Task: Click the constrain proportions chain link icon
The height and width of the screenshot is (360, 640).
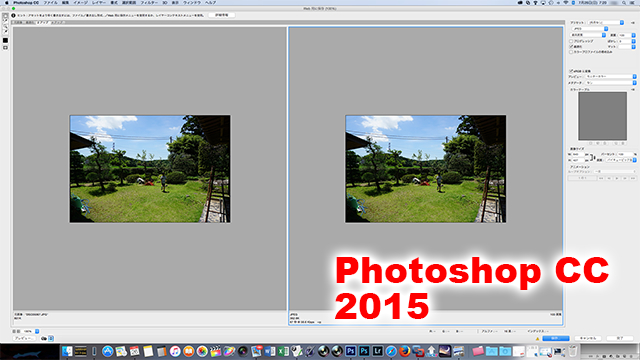Action: point(592,157)
